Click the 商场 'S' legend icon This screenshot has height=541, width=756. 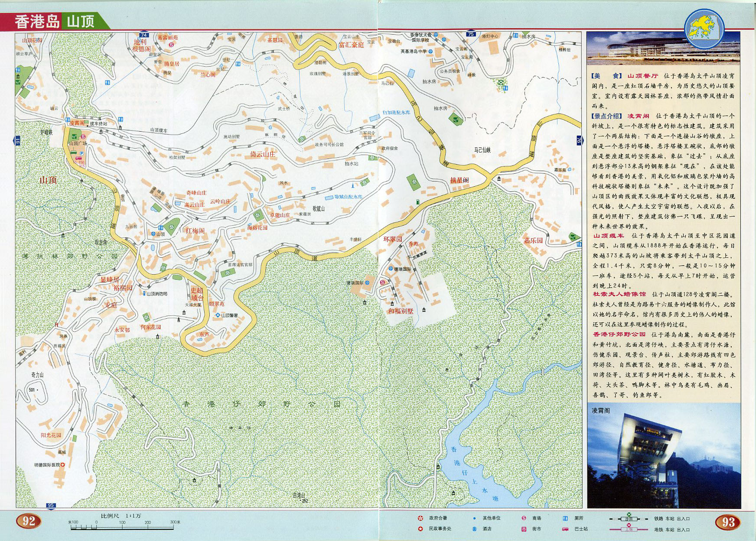[524, 518]
